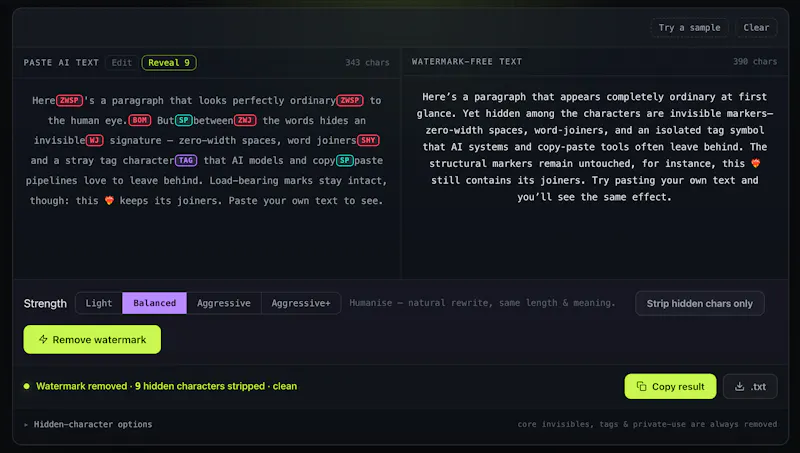Viewport: 800px width, 453px height.
Task: Click the 343 chars counter
Action: [x=367, y=63]
